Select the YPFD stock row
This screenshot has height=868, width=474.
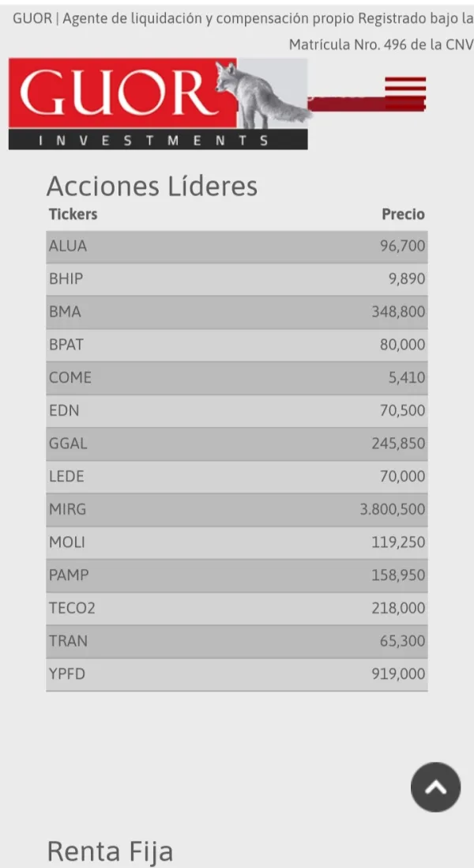236,674
